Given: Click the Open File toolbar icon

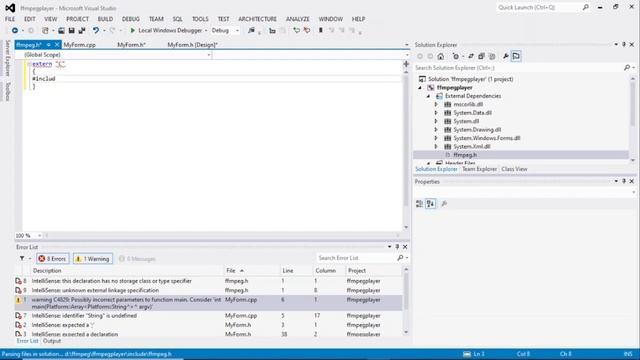Looking at the screenshot, I should point(61,30).
